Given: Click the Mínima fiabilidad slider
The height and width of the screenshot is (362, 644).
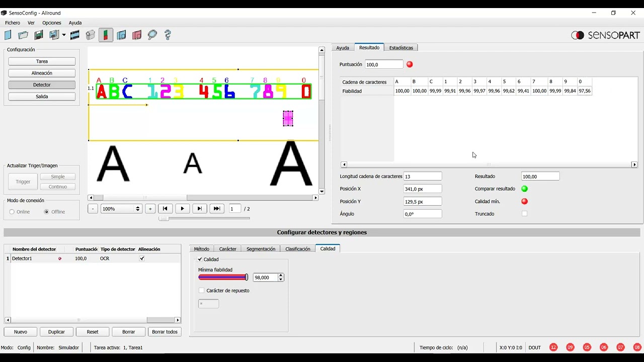Looking at the screenshot, I should pyautogui.click(x=223, y=278).
